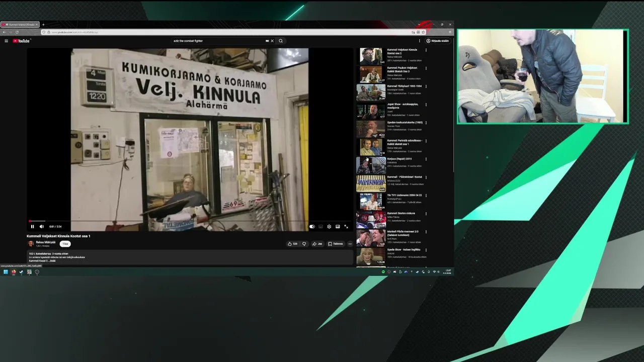
Task: Open the browser icon on the Windows taskbar
Action: pos(14,272)
